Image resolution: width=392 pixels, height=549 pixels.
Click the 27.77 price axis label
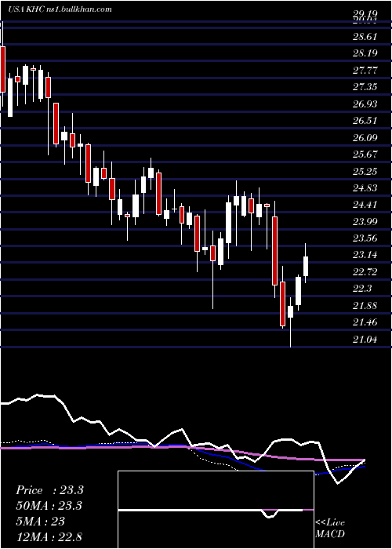tap(365, 71)
